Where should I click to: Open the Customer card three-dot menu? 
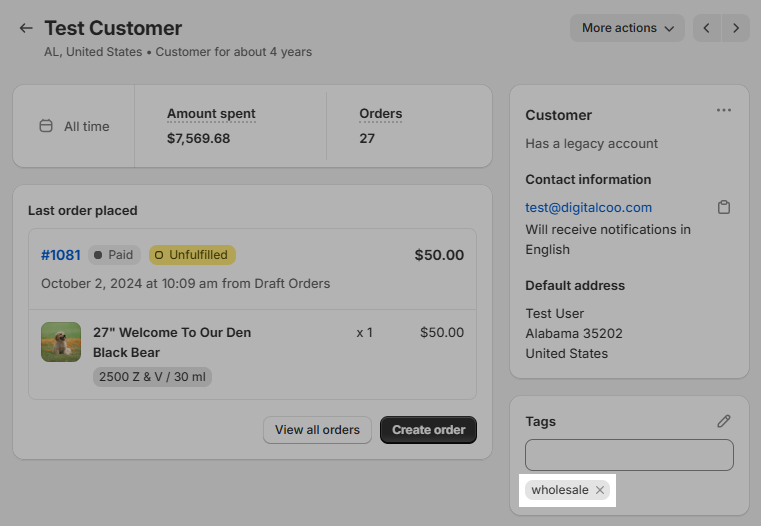coord(724,111)
